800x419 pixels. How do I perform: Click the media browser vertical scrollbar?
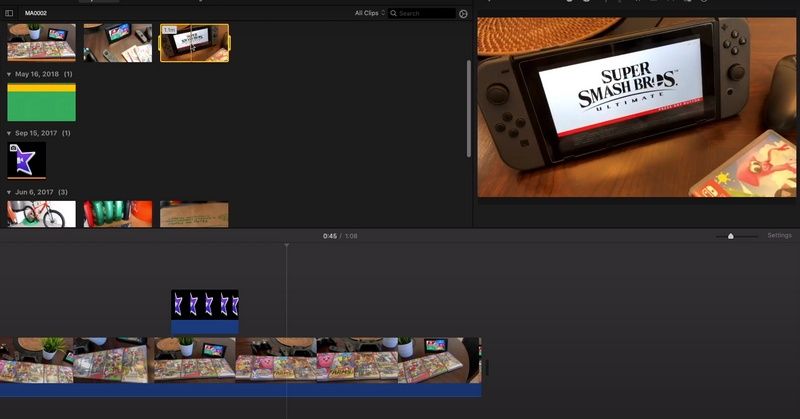point(469,108)
